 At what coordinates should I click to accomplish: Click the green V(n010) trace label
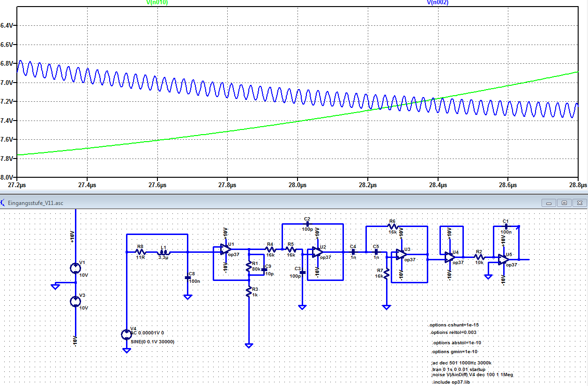[157, 2]
